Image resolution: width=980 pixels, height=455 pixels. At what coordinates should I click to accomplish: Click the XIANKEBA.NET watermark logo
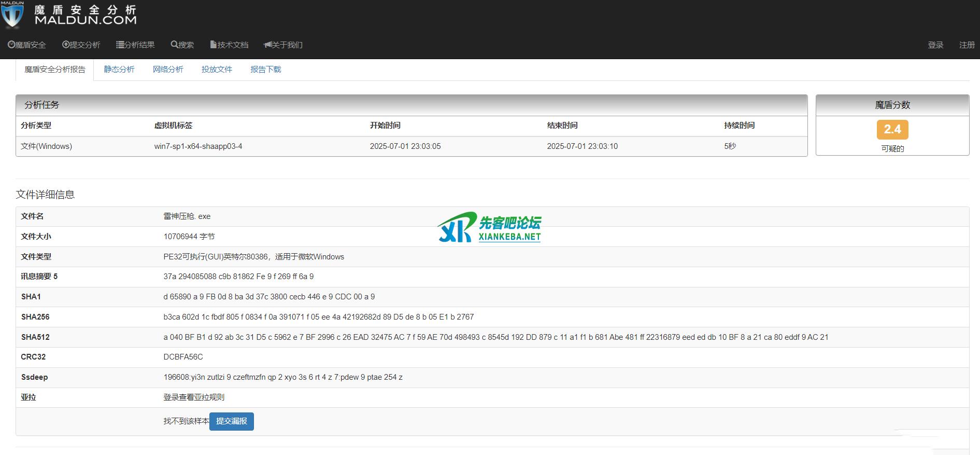[489, 227]
